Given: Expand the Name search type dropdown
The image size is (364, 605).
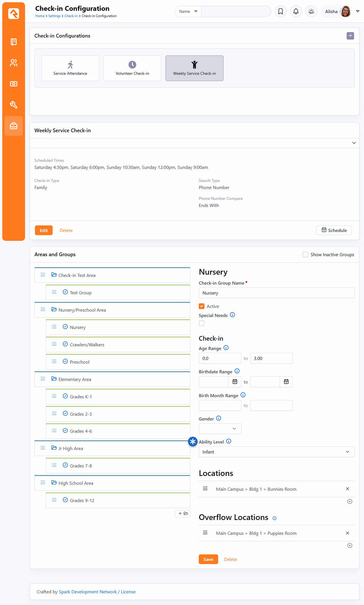Looking at the screenshot, I should pos(188,11).
